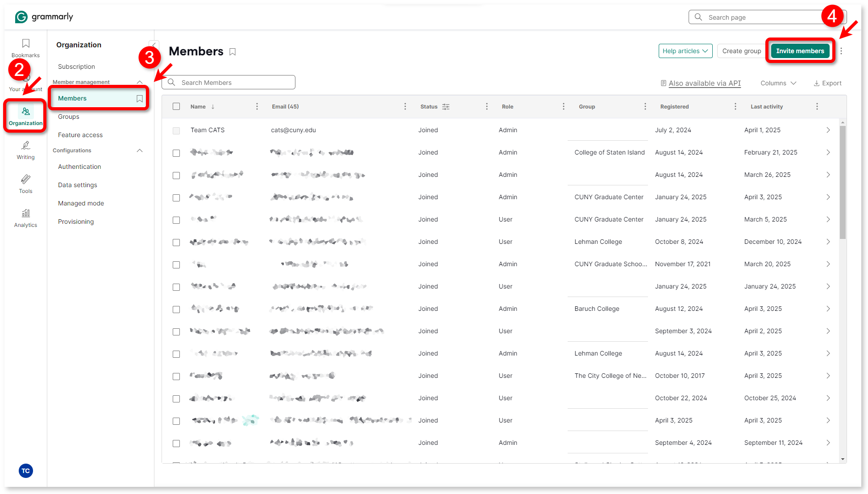Image resolution: width=868 pixels, height=494 pixels.
Task: Open the Help articles dropdown
Action: pos(685,51)
